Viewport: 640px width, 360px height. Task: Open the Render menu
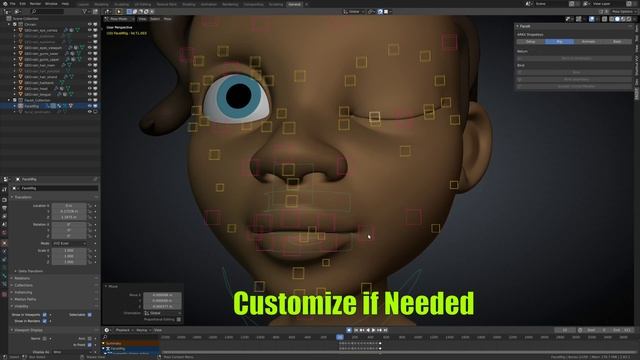36,4
